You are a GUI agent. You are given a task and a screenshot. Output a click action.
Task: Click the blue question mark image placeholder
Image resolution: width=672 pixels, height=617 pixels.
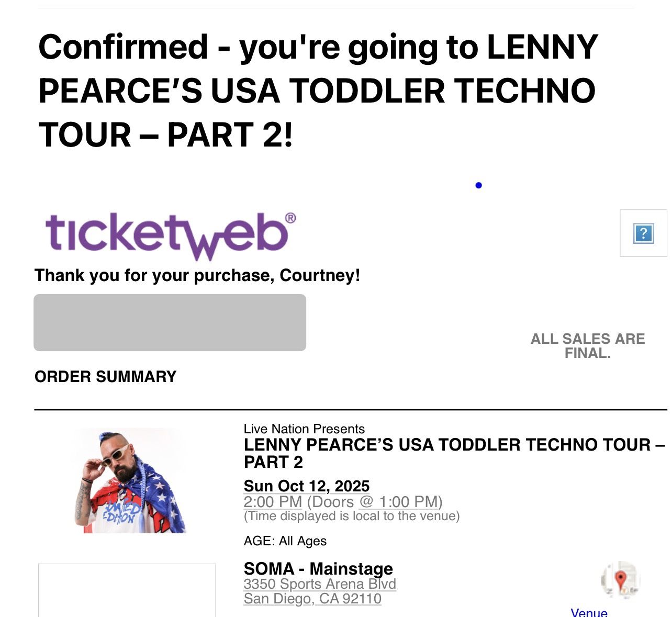point(643,233)
